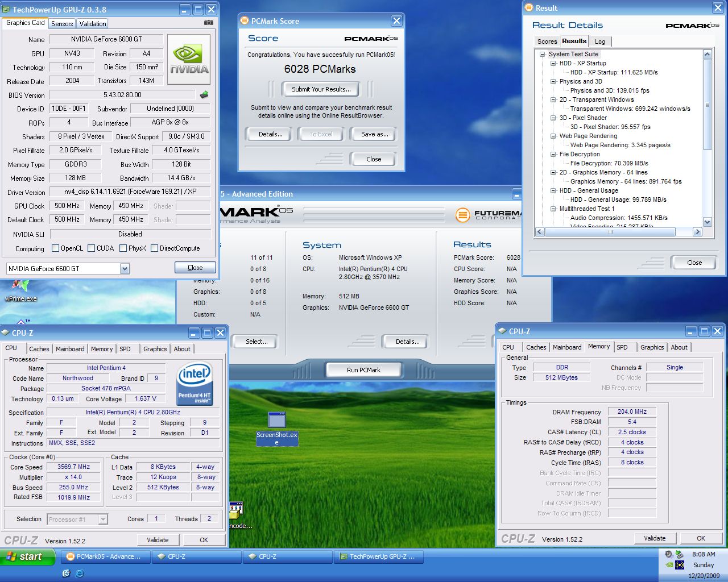Click the GPU-Z camera screenshot icon
The height and width of the screenshot is (582, 728).
(209, 23)
